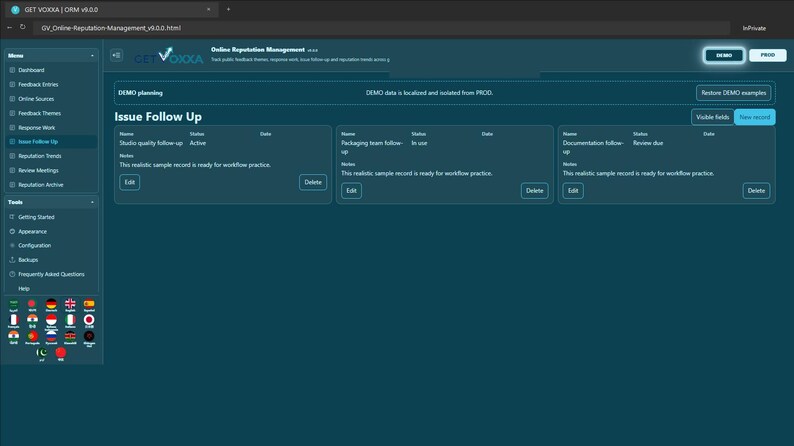
Task: Select Russian with the Russia flag
Action: (51, 338)
